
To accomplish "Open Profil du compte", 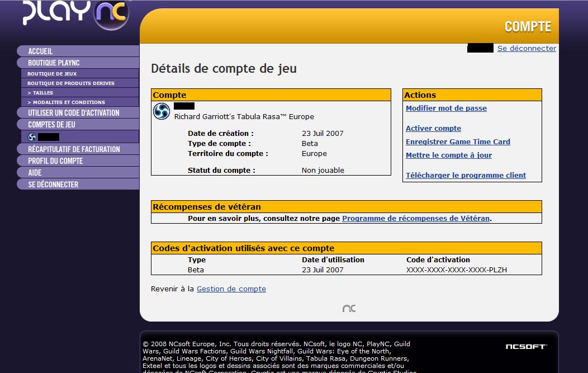I will click(78, 160).
